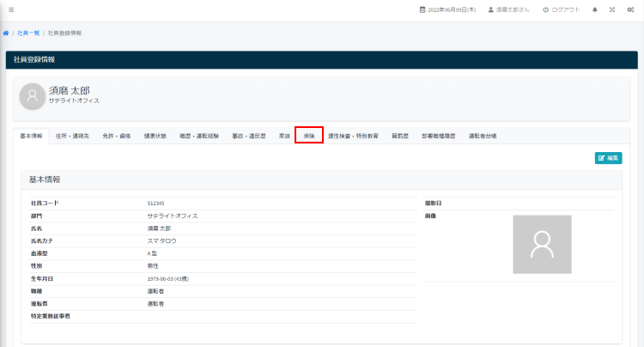
Task: Switch to the 保険 tab
Action: pyautogui.click(x=309, y=136)
